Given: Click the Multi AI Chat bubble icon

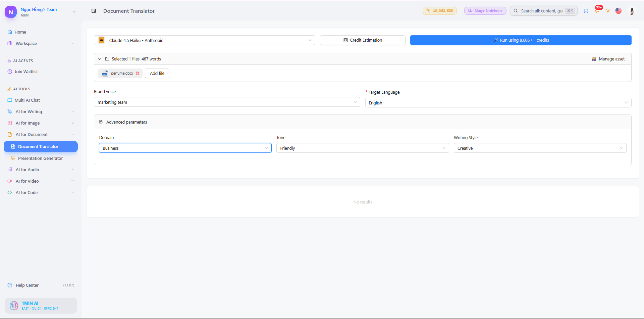Looking at the screenshot, I should (10, 100).
